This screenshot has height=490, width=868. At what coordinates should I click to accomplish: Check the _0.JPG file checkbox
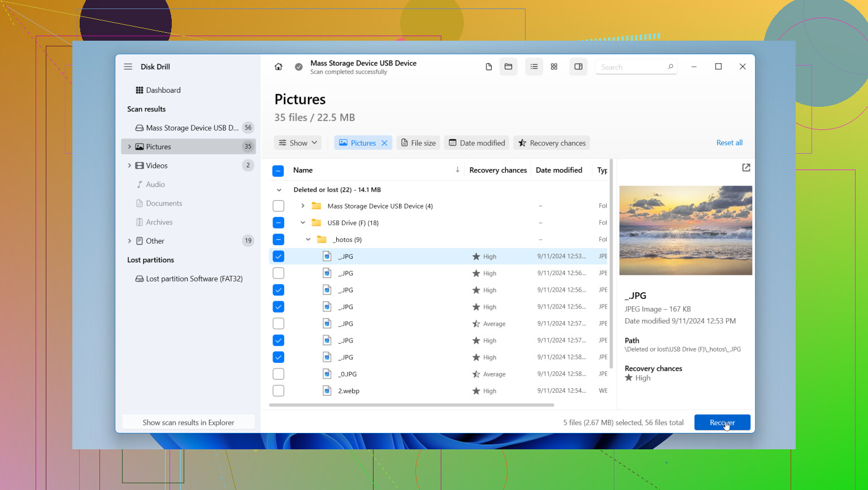[x=278, y=374]
